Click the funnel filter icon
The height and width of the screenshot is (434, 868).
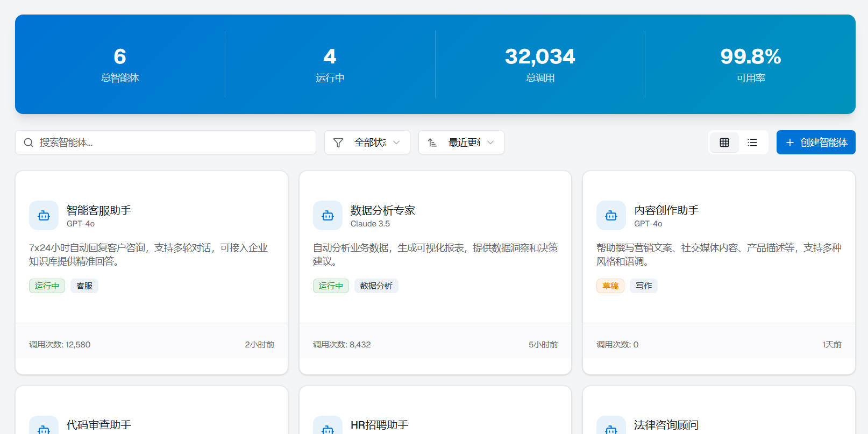tap(338, 143)
